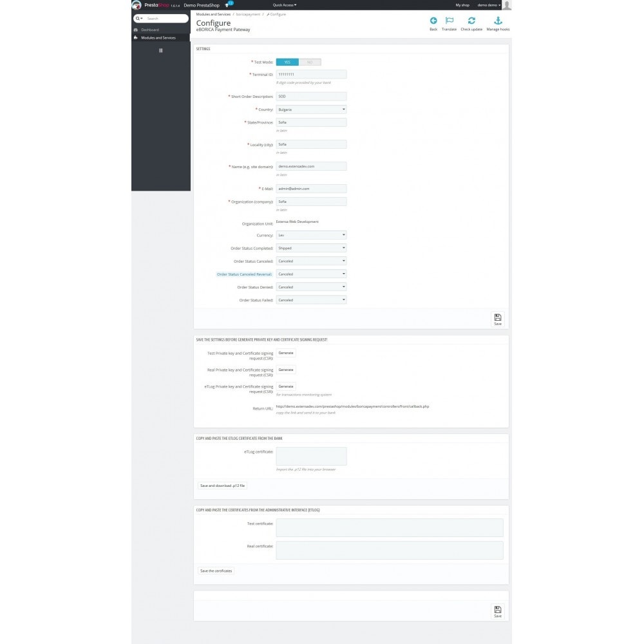Open Order Status Failed dropdown

pyautogui.click(x=311, y=300)
